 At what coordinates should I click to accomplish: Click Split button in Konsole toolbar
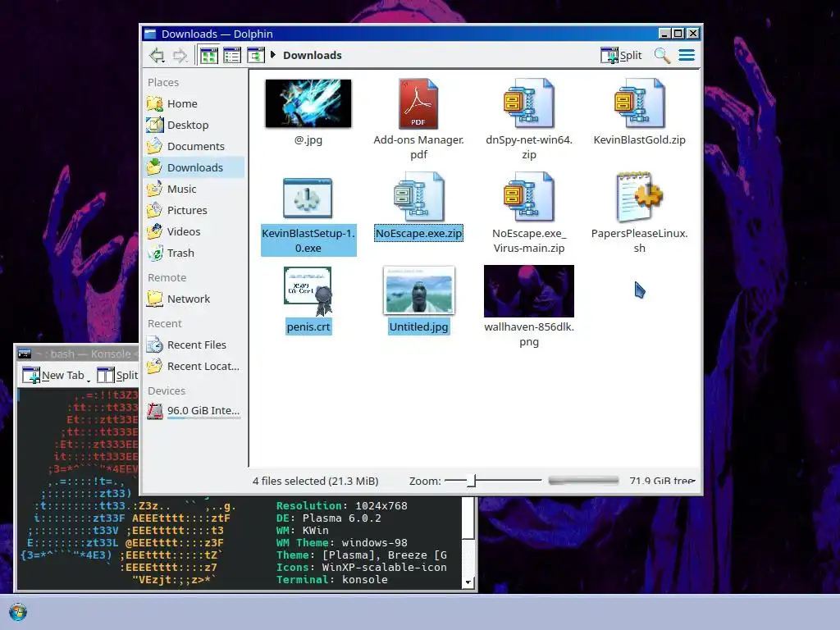coord(118,376)
